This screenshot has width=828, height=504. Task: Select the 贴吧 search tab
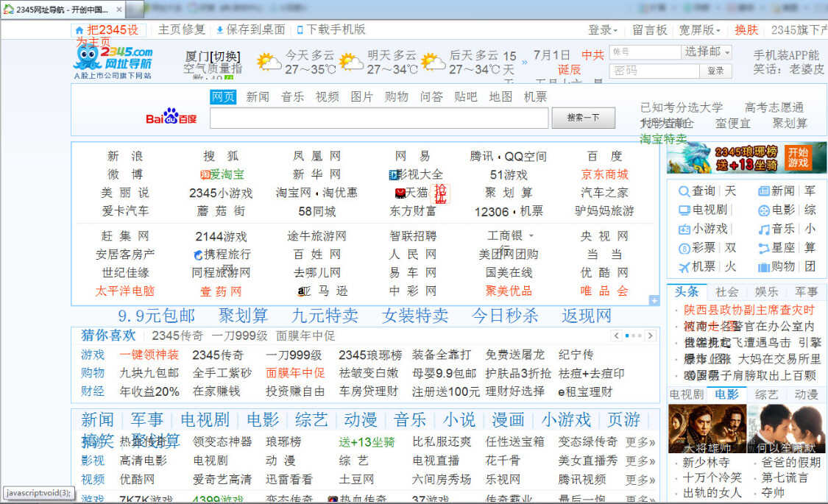(x=466, y=97)
